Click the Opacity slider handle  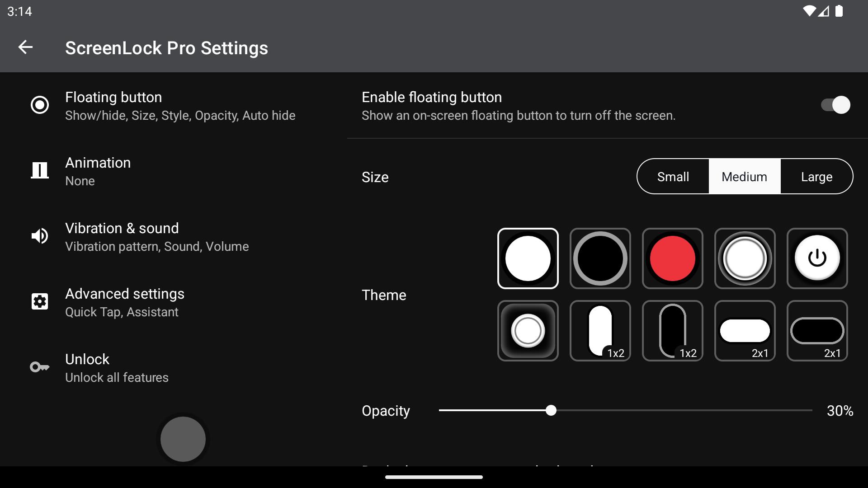tap(551, 410)
